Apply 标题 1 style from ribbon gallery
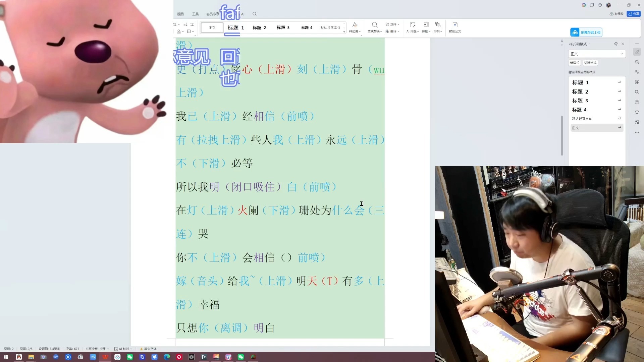The width and height of the screenshot is (644, 362). coord(236,28)
